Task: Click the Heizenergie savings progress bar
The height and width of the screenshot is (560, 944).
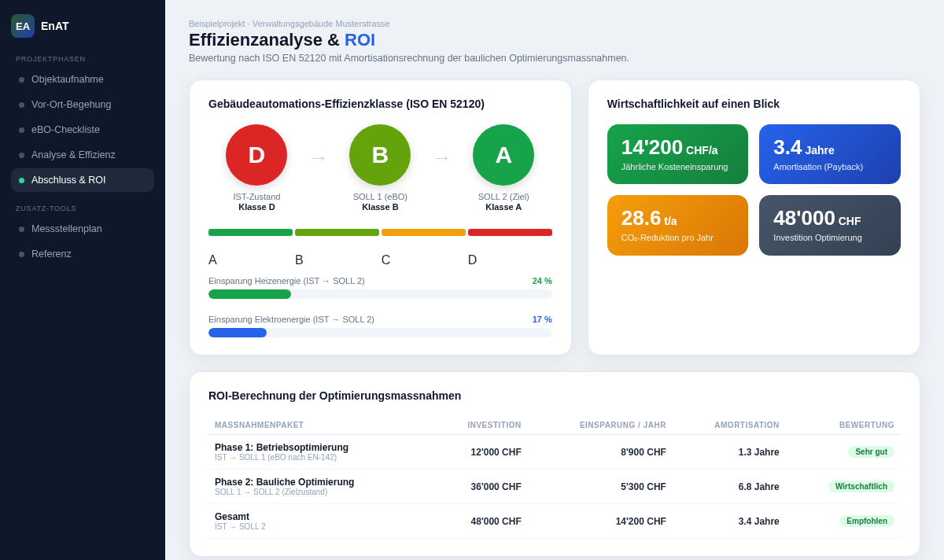Action: point(380,294)
